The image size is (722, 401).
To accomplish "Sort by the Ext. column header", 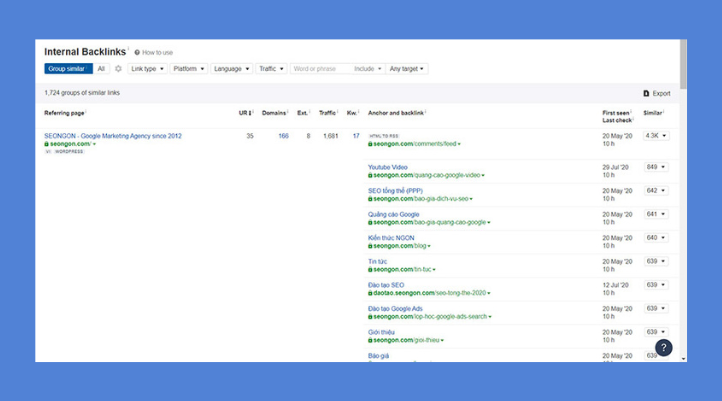I will click(303, 113).
